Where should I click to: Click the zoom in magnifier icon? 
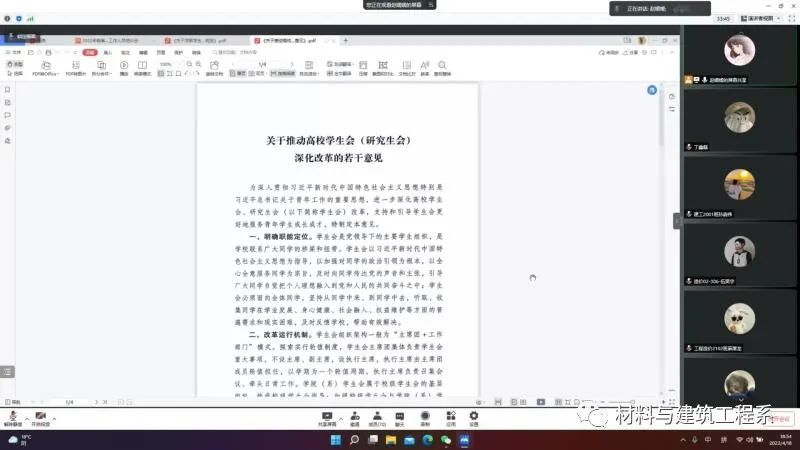(x=198, y=64)
